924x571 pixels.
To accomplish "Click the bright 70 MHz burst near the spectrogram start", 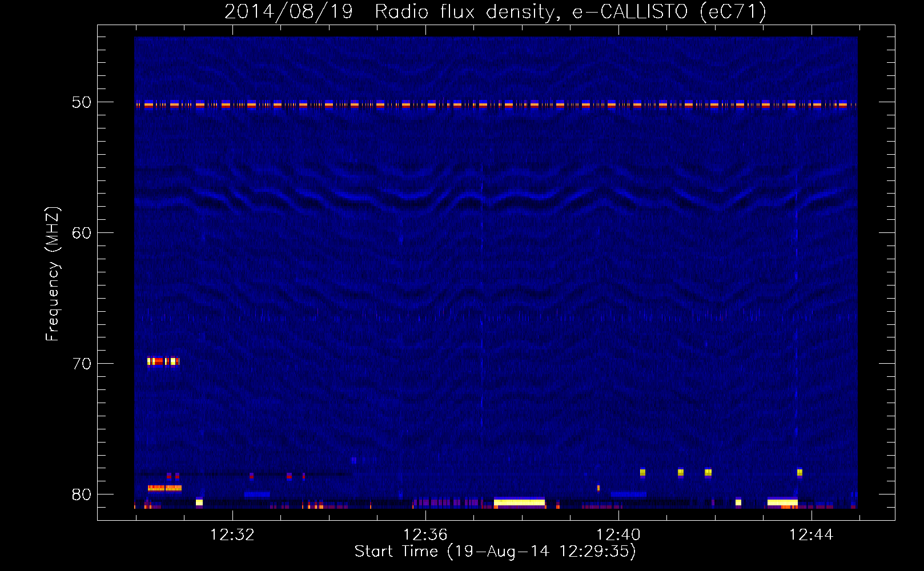I will coord(163,361).
